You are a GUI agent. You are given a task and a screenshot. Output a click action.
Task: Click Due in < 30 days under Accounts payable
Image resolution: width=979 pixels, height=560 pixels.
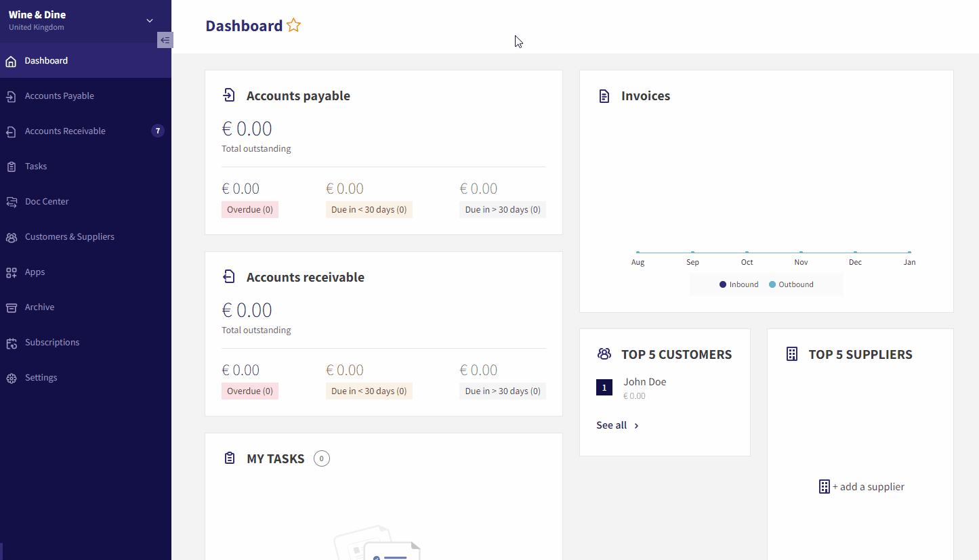click(369, 210)
